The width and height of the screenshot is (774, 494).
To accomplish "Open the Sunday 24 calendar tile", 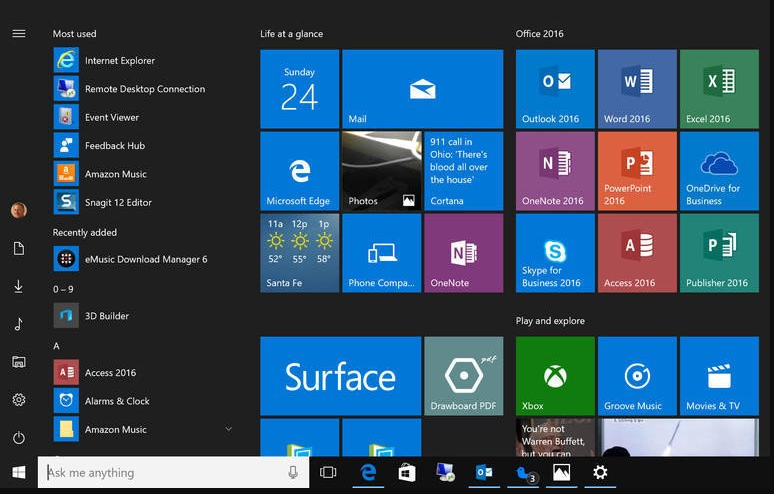I will point(300,89).
